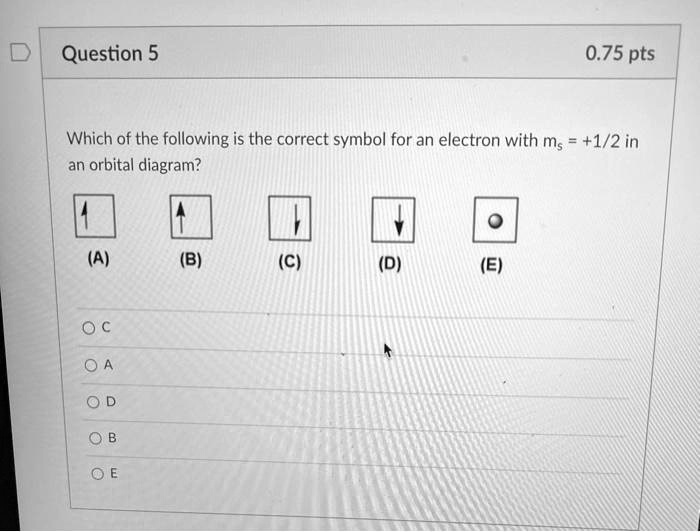
Task: Click the sphere dot orbital box (E)
Action: pos(495,220)
